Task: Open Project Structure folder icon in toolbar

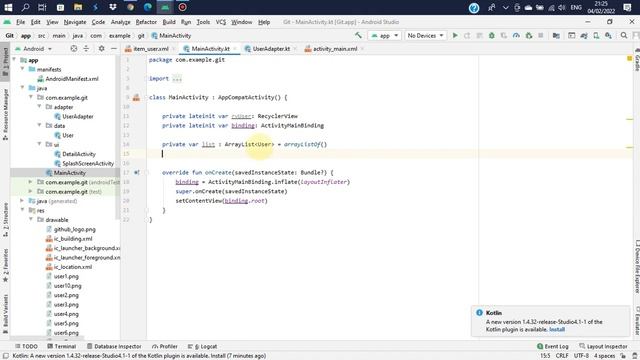Action: (556, 36)
